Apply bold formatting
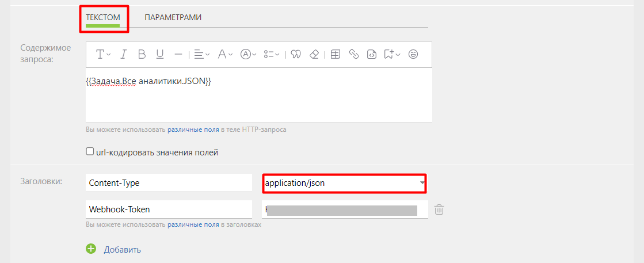 pyautogui.click(x=142, y=54)
